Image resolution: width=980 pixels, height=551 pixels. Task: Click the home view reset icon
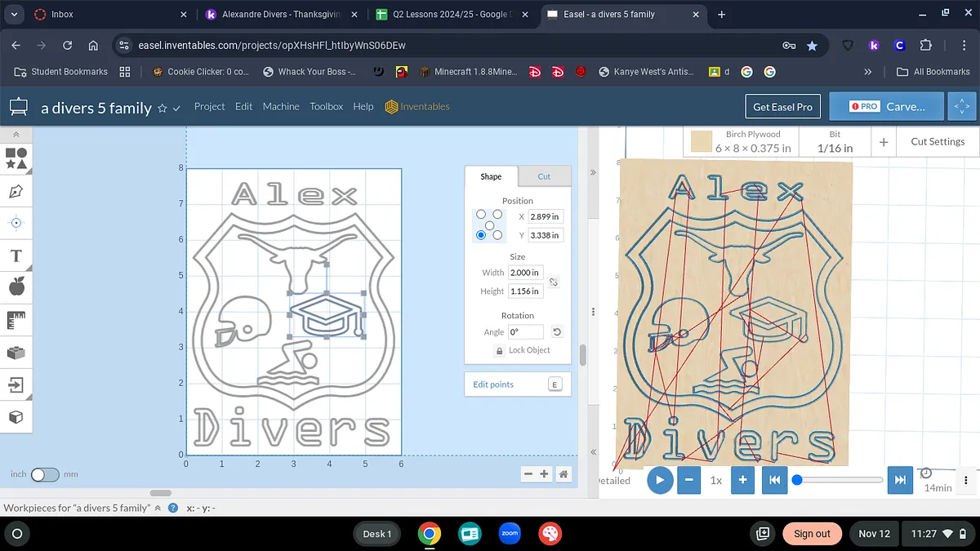click(x=563, y=474)
